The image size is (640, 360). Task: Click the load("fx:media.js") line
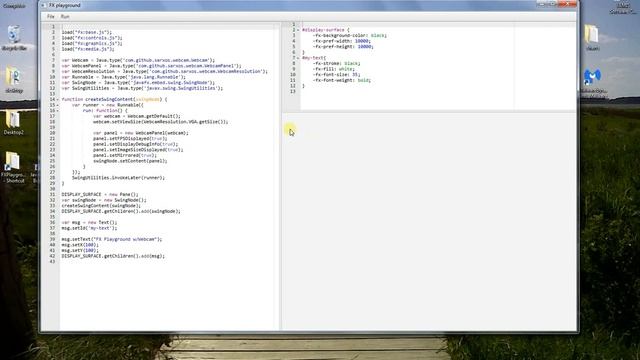click(x=88, y=49)
